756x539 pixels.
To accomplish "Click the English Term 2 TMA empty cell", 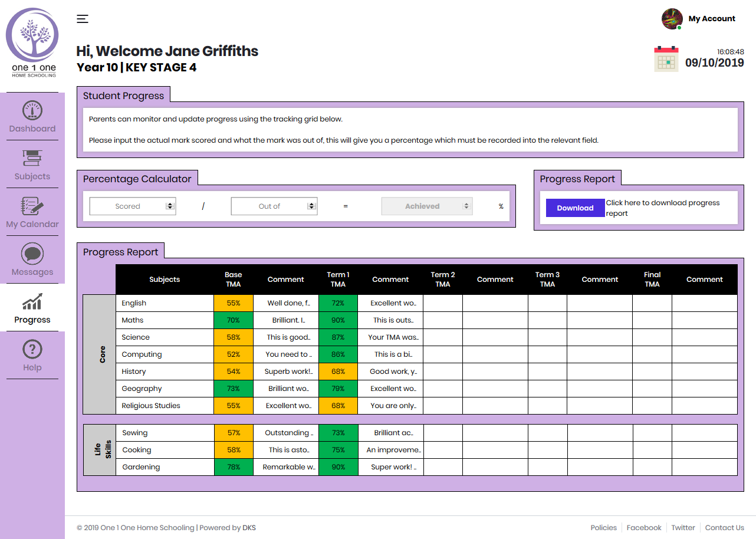I will point(442,303).
